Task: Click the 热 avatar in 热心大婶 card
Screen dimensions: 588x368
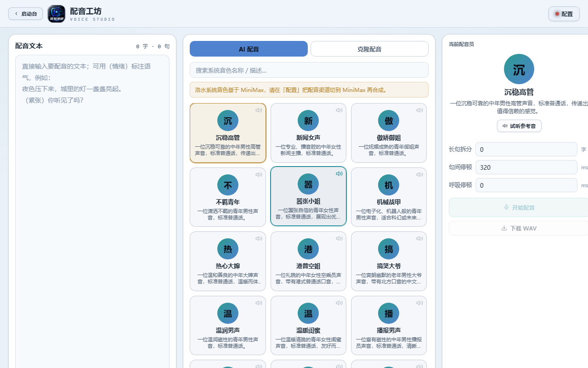Action: click(x=228, y=249)
